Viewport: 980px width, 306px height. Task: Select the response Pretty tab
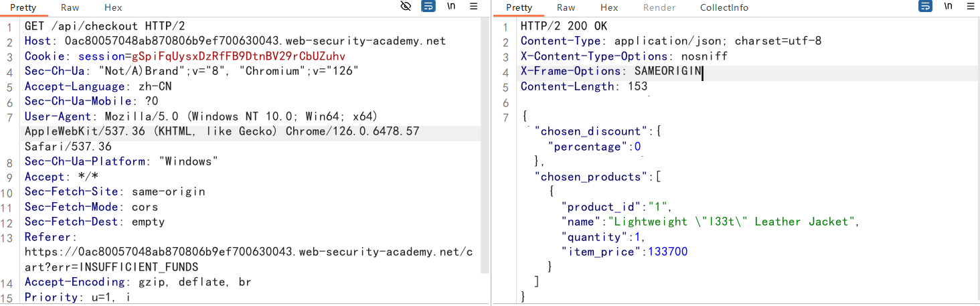519,7
